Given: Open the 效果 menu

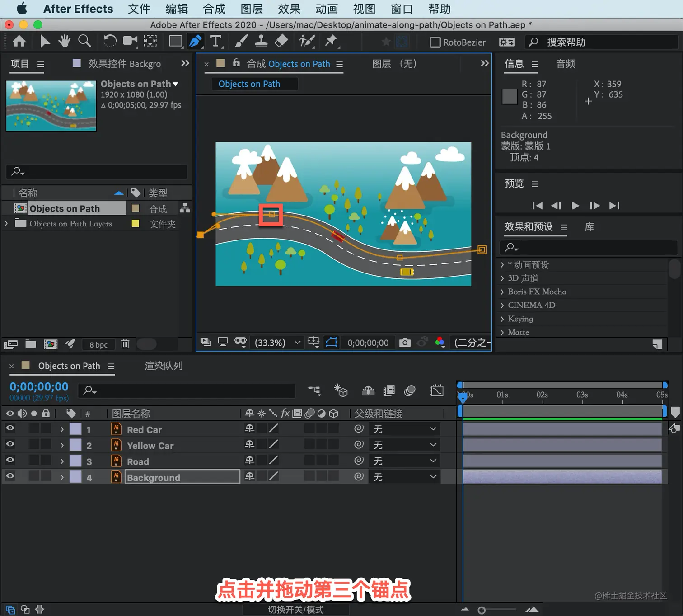Looking at the screenshot, I should 289,9.
